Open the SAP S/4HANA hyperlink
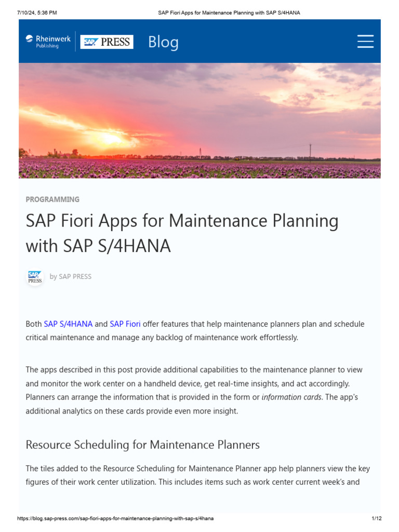The height and width of the screenshot is (532, 399). click(x=68, y=324)
